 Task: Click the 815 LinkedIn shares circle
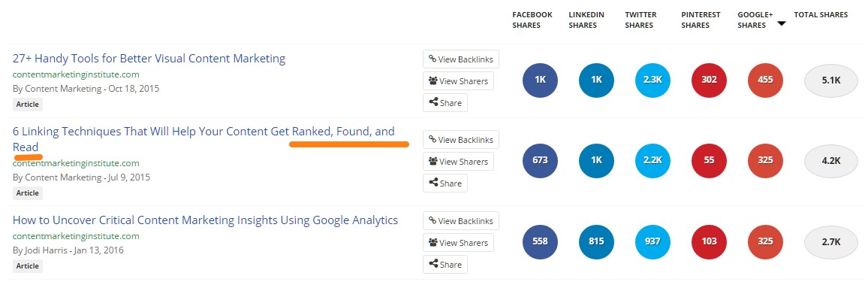[x=596, y=241]
